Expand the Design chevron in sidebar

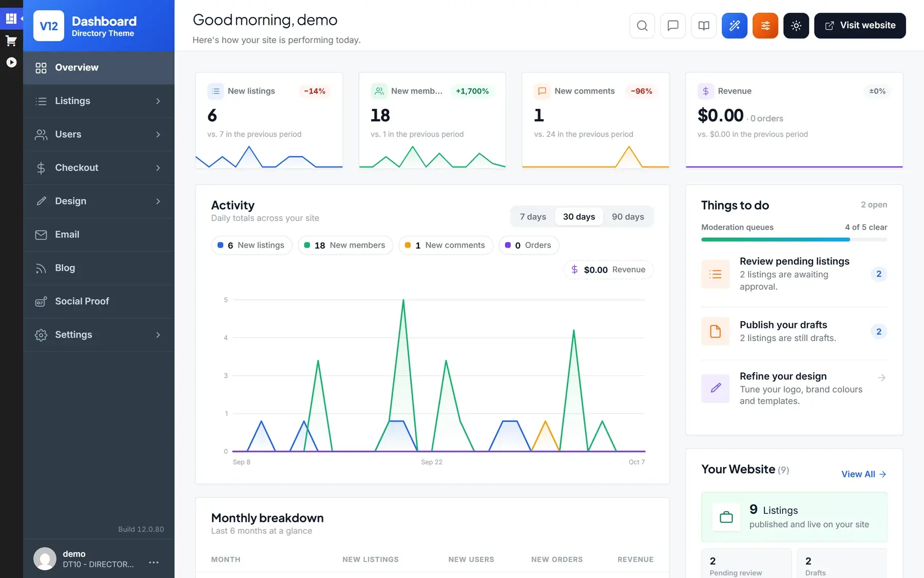[158, 201]
